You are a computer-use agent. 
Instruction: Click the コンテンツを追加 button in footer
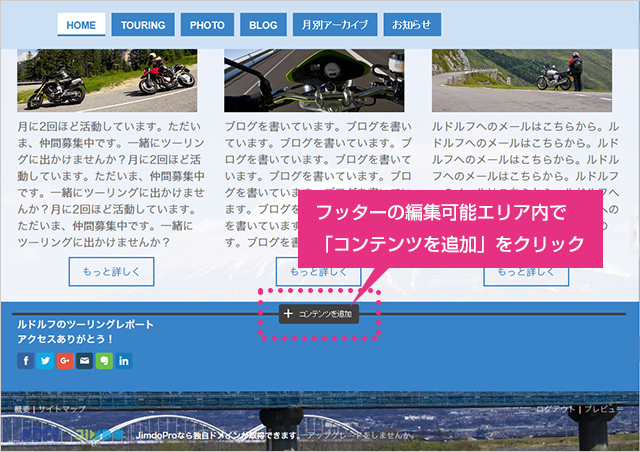319,314
